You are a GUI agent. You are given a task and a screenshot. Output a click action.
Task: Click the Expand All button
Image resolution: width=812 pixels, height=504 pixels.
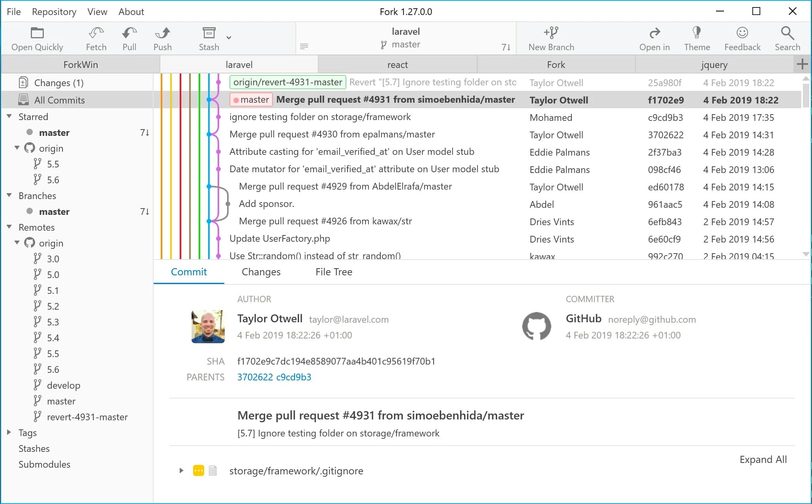coord(763,459)
